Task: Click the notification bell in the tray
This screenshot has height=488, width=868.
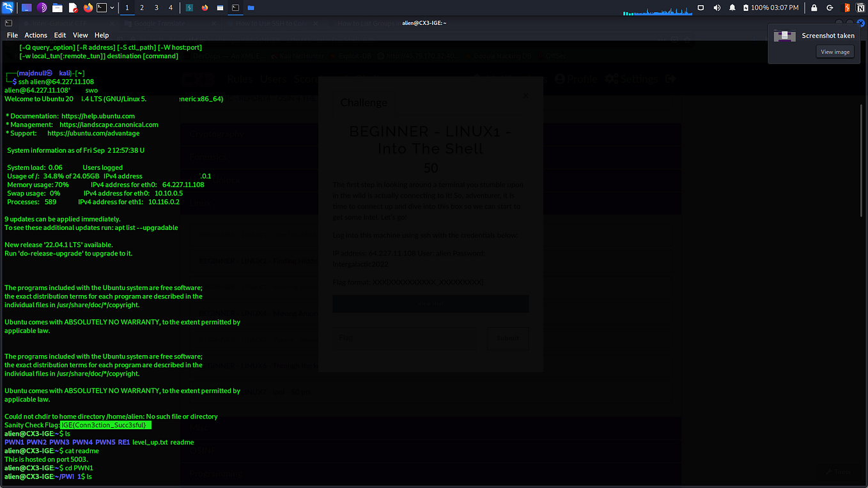Action: tap(732, 8)
